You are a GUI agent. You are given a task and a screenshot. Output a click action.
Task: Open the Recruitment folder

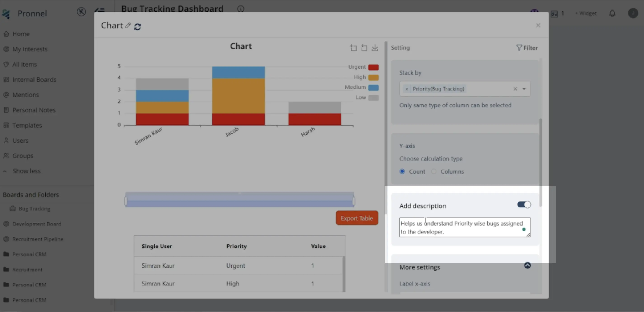[x=23, y=270]
